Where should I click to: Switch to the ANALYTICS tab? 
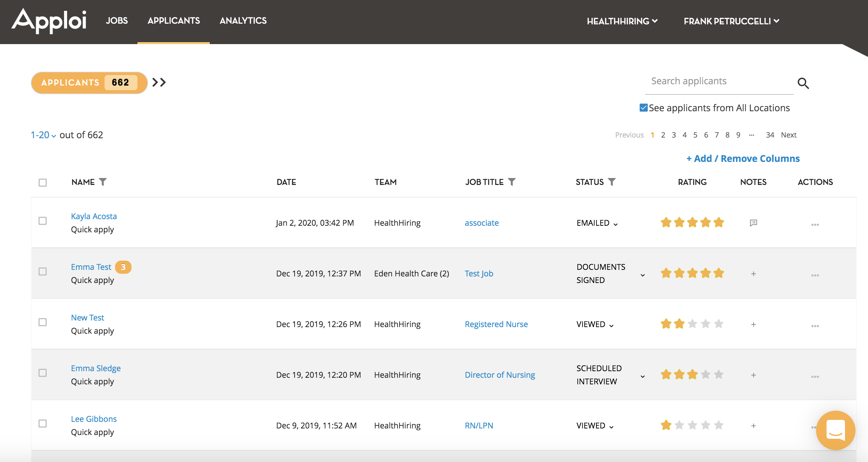(243, 21)
